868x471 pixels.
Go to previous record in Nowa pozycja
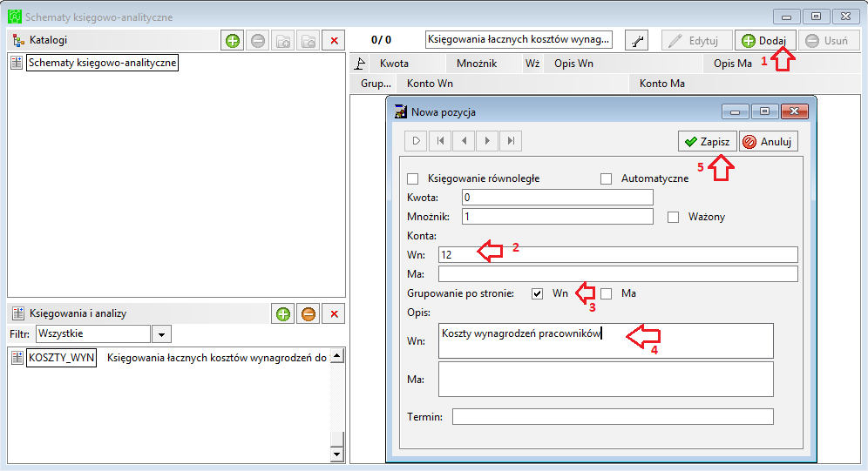point(464,141)
